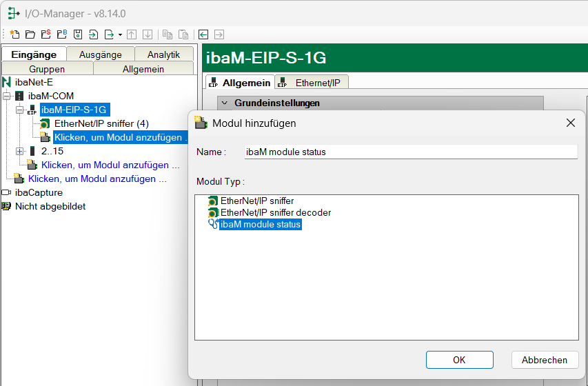This screenshot has width=588, height=386.
Task: Cancel with the Abbrechen button
Action: click(x=545, y=360)
